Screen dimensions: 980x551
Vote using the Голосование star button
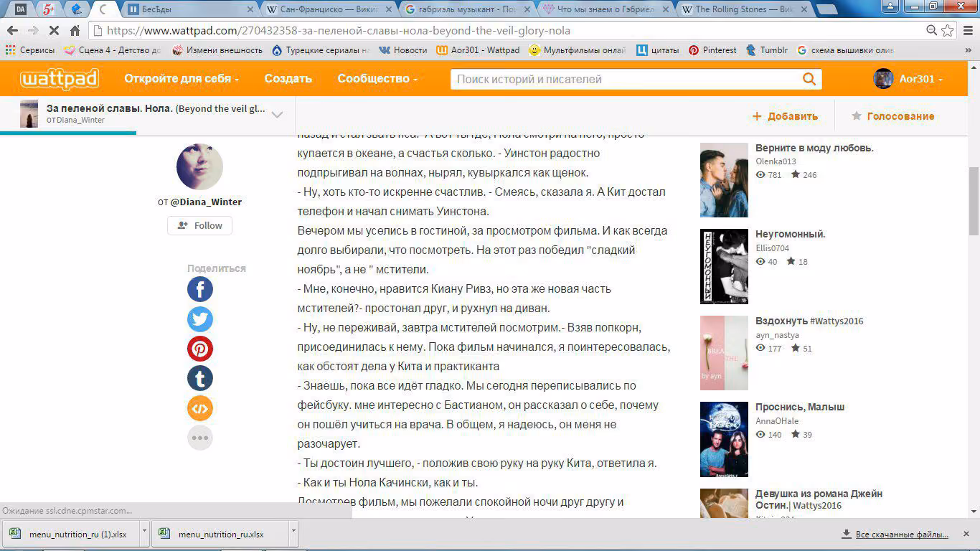point(892,116)
